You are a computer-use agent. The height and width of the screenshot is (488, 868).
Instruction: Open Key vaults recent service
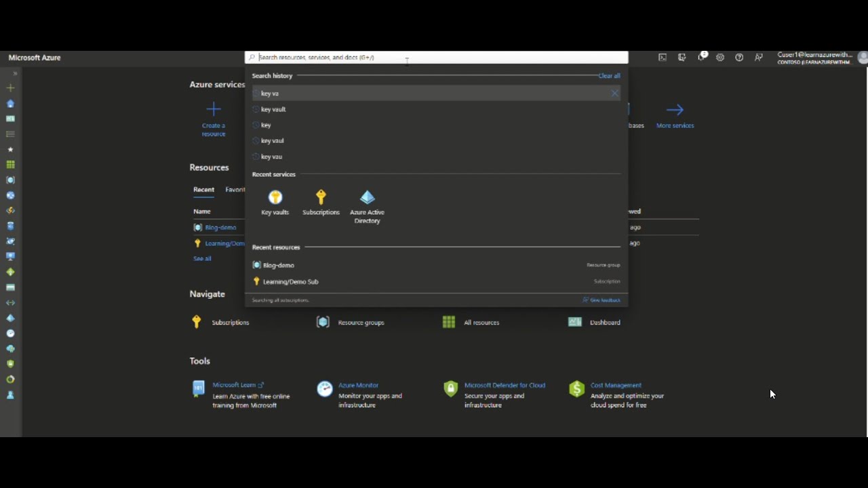(275, 203)
